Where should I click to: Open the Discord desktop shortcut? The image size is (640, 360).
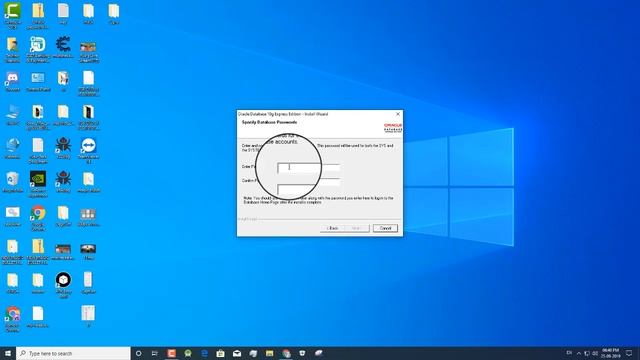[13, 81]
